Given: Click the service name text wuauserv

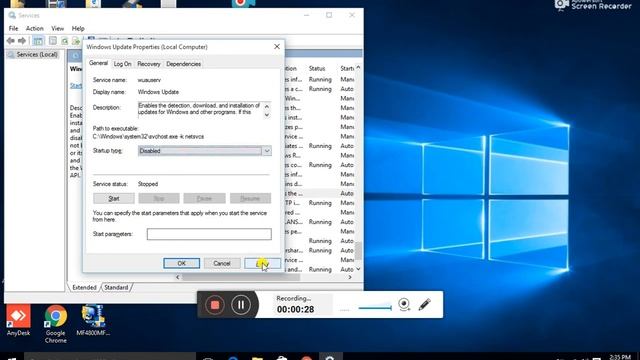Looking at the screenshot, I should coord(149,80).
